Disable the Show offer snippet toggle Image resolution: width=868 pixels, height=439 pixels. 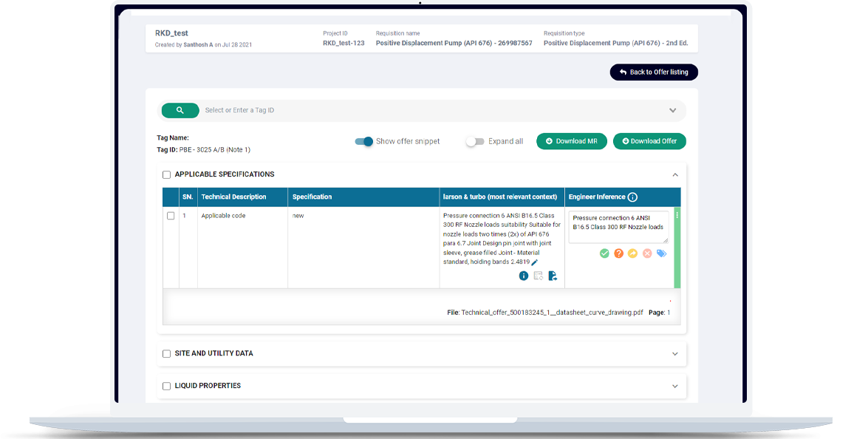[363, 140]
